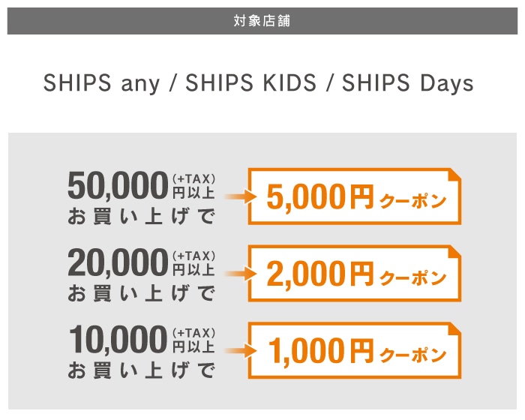Pick the 1,000円 coupon box
525x420 pixels.
click(352, 351)
